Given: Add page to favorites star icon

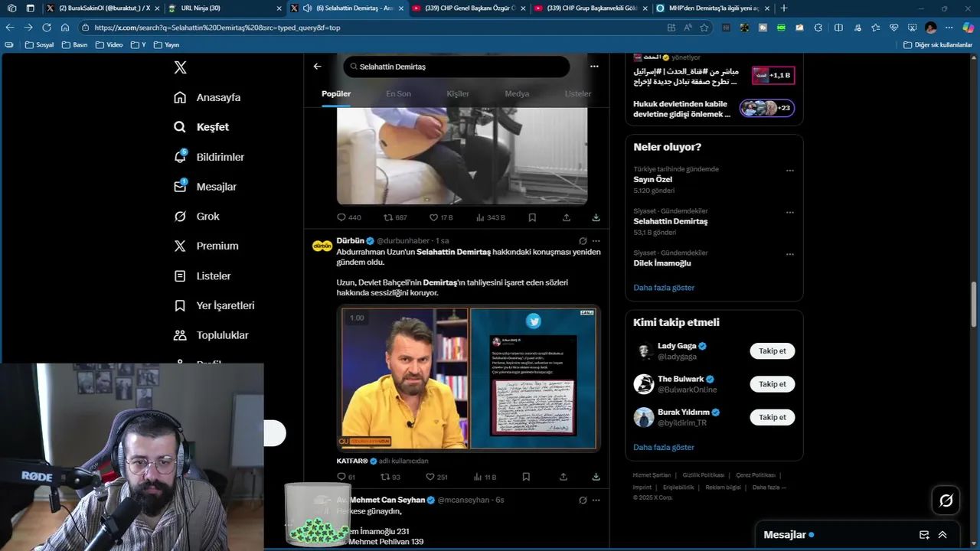Looking at the screenshot, I should (704, 28).
